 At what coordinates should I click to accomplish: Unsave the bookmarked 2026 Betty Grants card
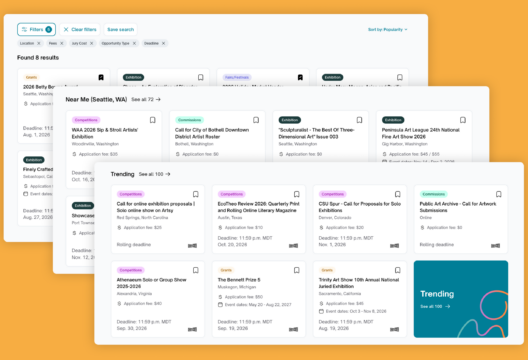101,77
